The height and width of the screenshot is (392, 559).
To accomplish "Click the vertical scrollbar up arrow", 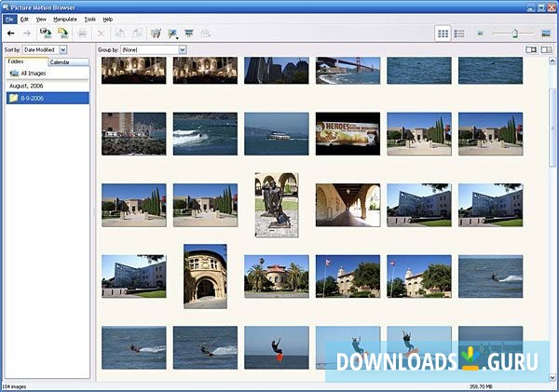I will 552,61.
